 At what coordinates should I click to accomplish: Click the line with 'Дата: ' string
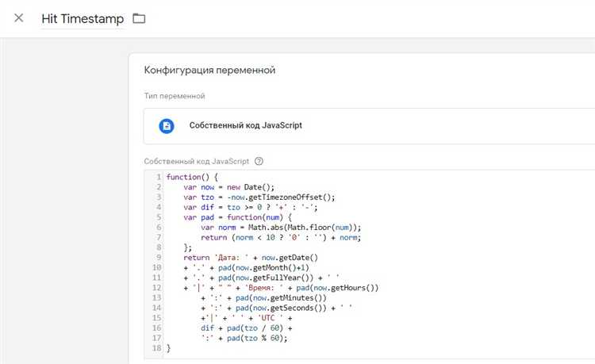click(x=251, y=258)
